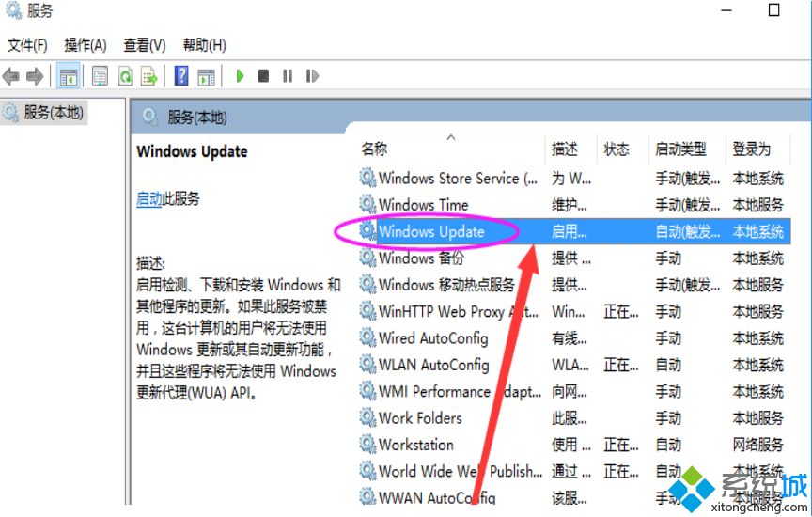Select the WLAN AutoConfig service row
The image size is (812, 517).
coord(574,365)
